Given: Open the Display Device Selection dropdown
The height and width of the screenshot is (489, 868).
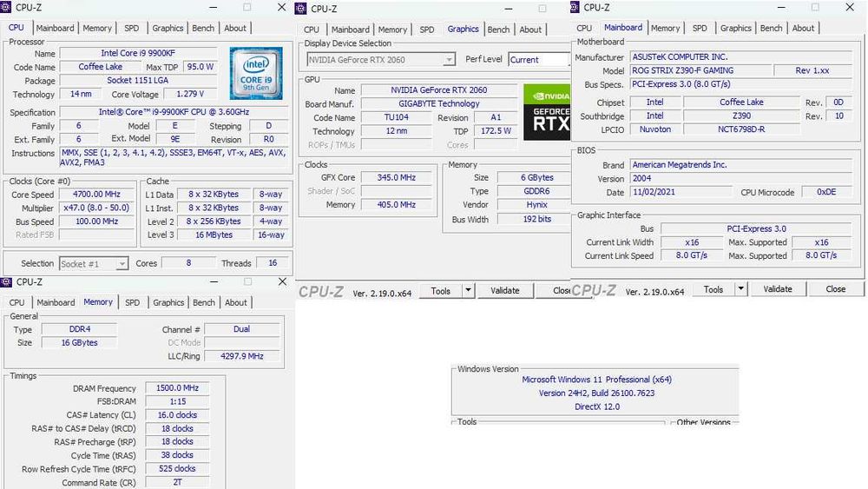Looking at the screenshot, I should 381,59.
